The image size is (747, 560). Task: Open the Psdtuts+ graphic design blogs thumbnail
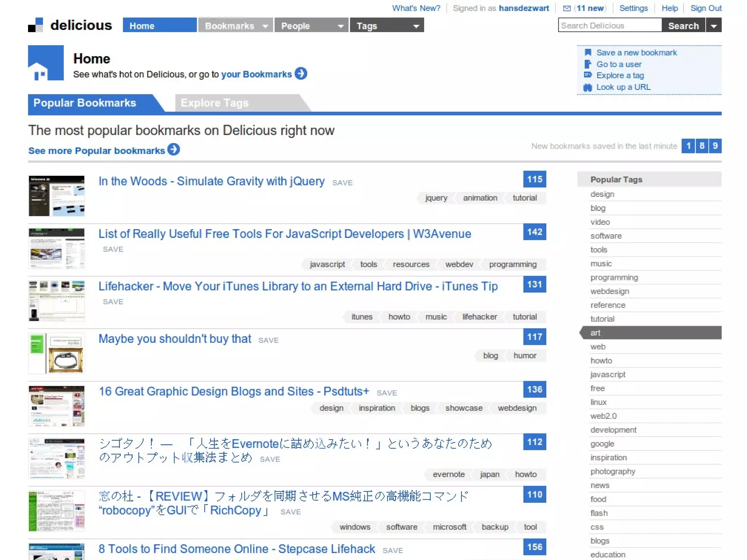tap(57, 406)
